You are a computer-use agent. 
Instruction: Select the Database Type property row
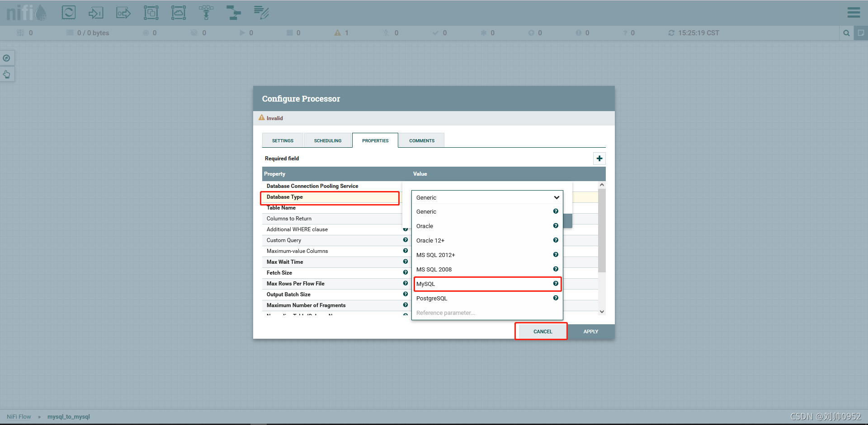[x=332, y=197]
